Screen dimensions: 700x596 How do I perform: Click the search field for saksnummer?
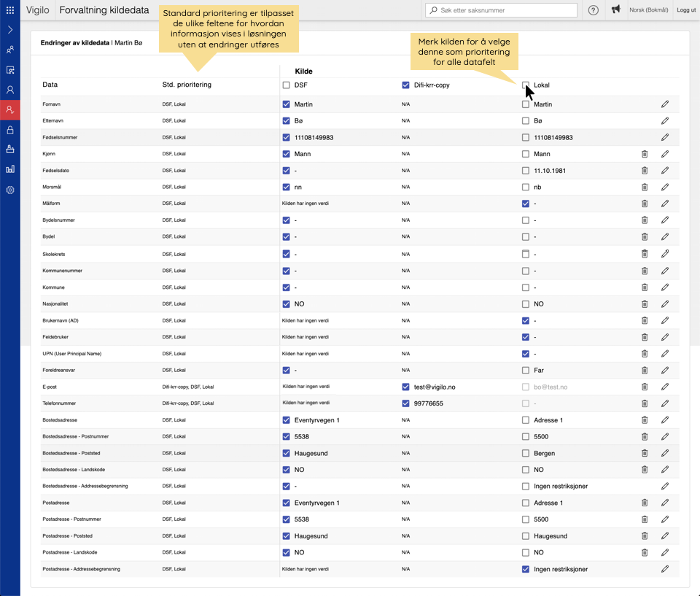[501, 9]
